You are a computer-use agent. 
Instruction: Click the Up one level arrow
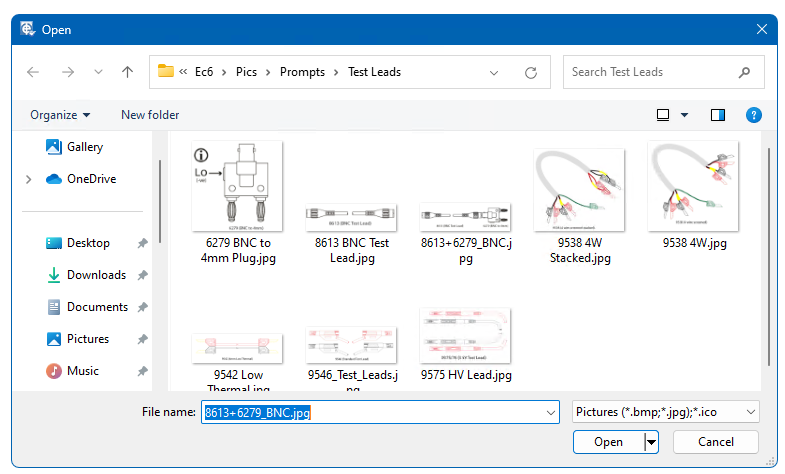(x=127, y=72)
